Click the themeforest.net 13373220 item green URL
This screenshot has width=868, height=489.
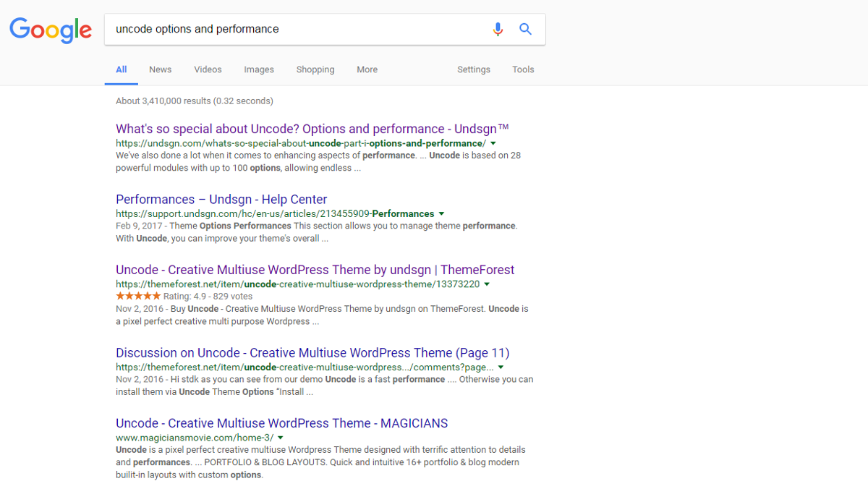pos(298,284)
